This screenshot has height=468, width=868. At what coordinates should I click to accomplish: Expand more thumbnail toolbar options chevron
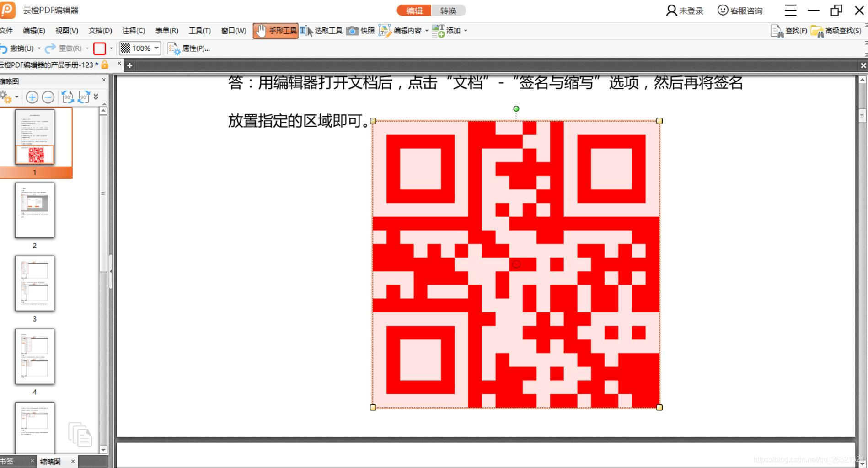[x=96, y=97]
